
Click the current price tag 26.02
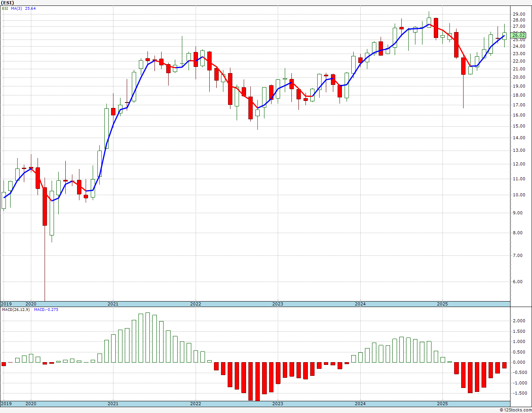(519, 35)
